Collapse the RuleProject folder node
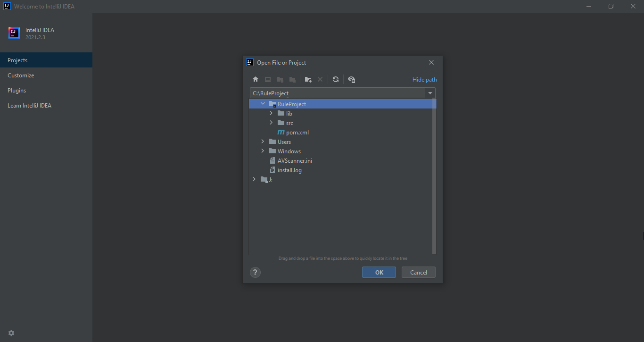This screenshot has height=342, width=644. (x=263, y=104)
